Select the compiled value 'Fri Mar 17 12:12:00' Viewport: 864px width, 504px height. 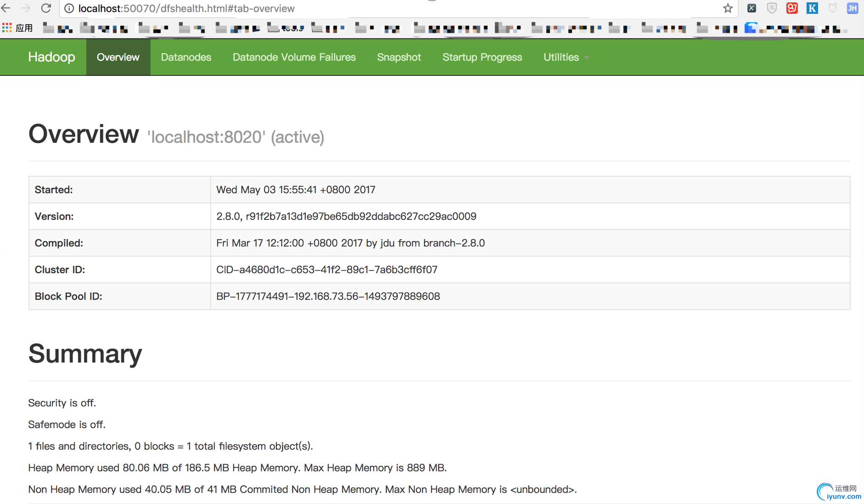[x=350, y=243]
